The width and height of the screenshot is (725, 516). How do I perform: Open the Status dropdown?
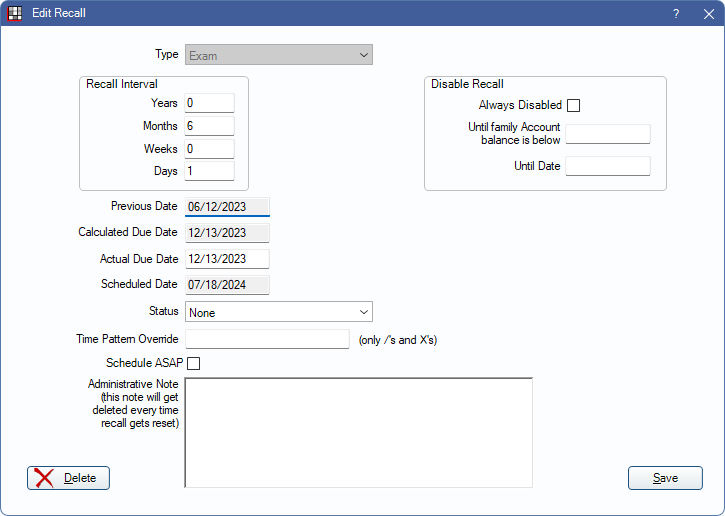[279, 313]
